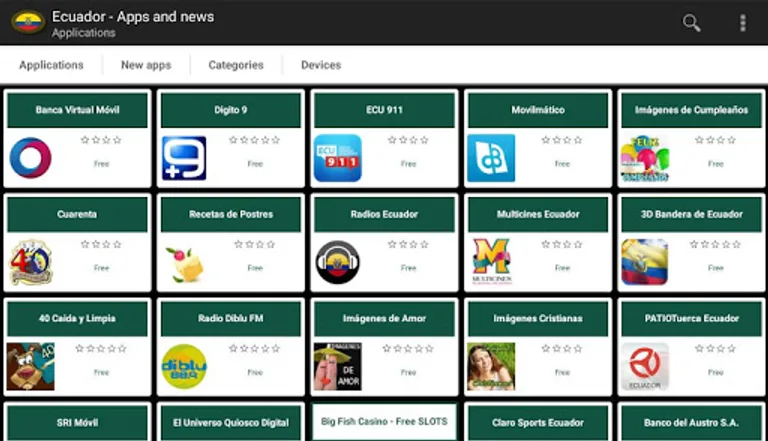Screen dimensions: 768x441
Task: Click the 'Ecuador - Apps and news' title
Action: 133,17
